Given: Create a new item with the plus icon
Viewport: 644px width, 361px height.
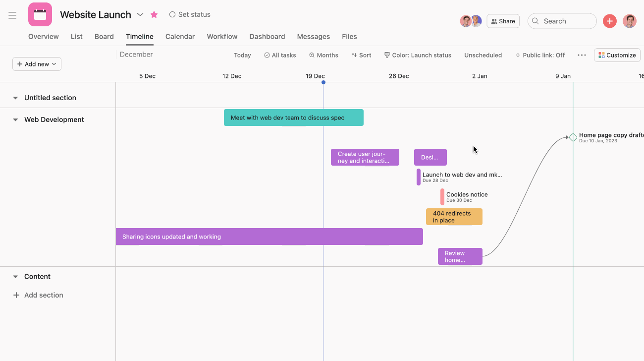Looking at the screenshot, I should 609,21.
